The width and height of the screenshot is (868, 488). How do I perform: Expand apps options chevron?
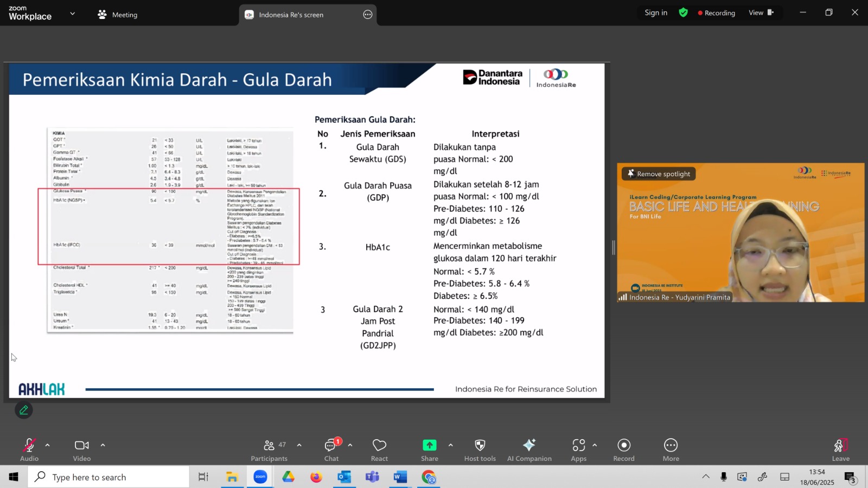[595, 445]
